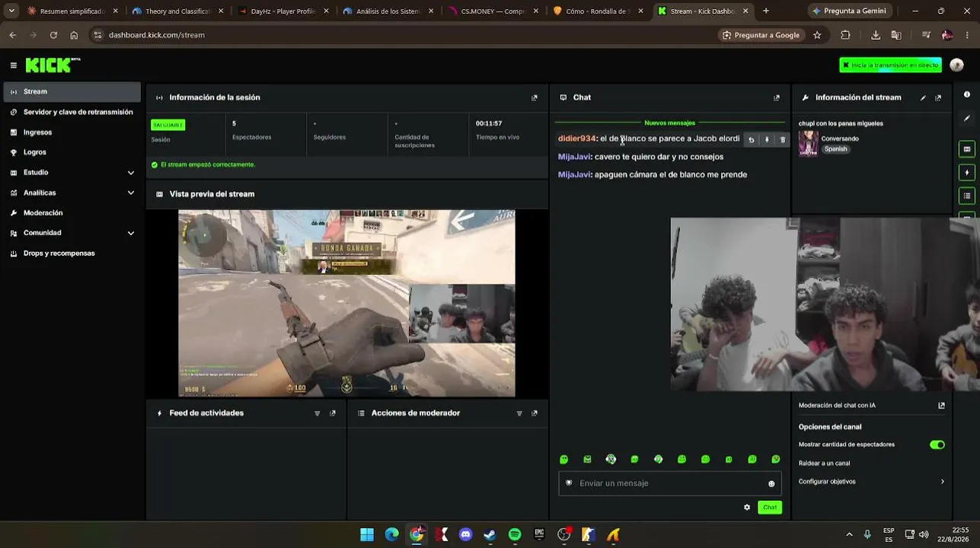This screenshot has height=548, width=980.
Task: Click the pencil icon in the far-right sidebar
Action: click(x=967, y=118)
